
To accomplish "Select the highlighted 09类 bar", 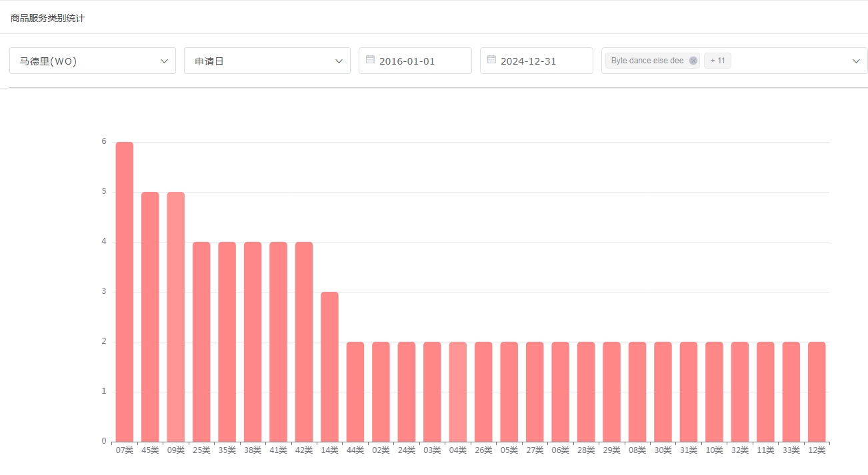I will tap(176, 316).
